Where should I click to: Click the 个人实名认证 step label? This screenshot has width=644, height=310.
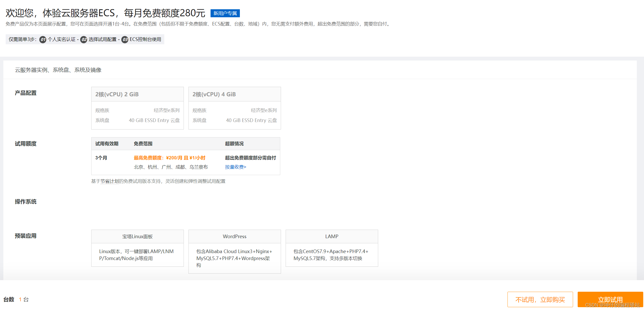(x=62, y=39)
